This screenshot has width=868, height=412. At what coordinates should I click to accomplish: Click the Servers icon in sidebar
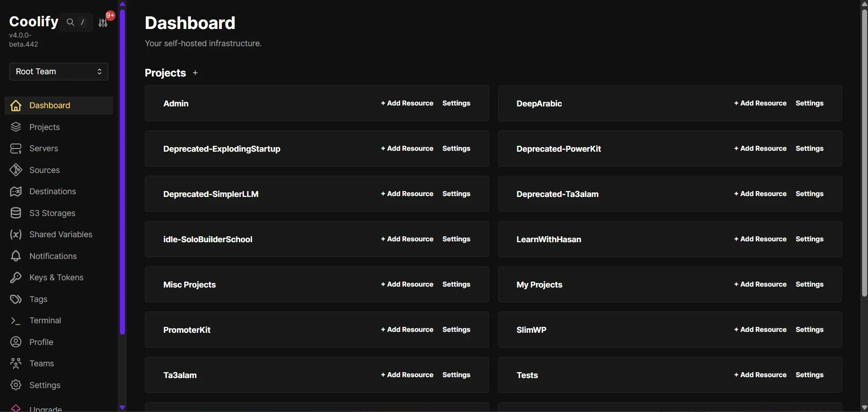click(16, 149)
